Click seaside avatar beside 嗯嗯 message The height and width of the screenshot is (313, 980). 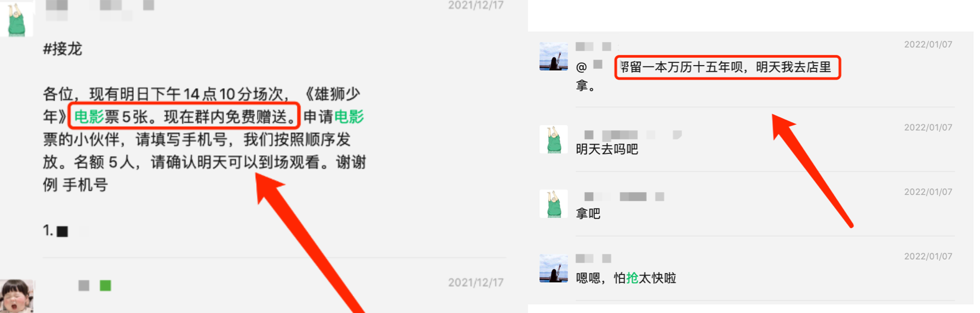click(x=554, y=269)
